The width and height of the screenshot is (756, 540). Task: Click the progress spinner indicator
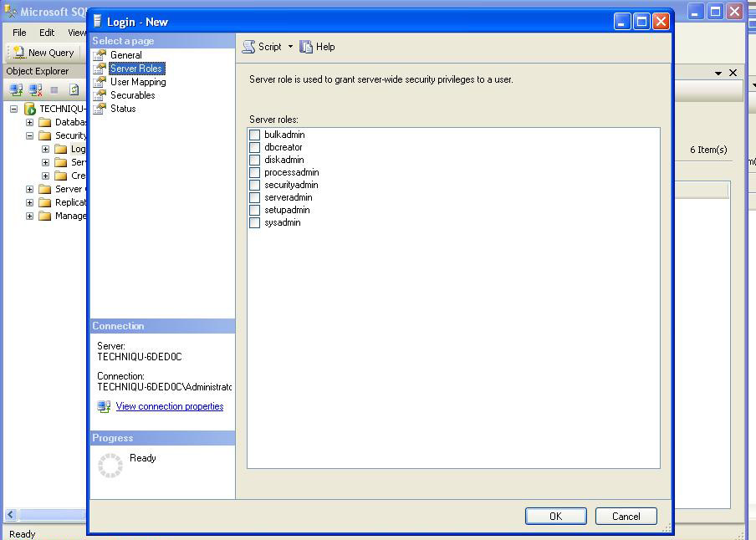click(x=110, y=466)
